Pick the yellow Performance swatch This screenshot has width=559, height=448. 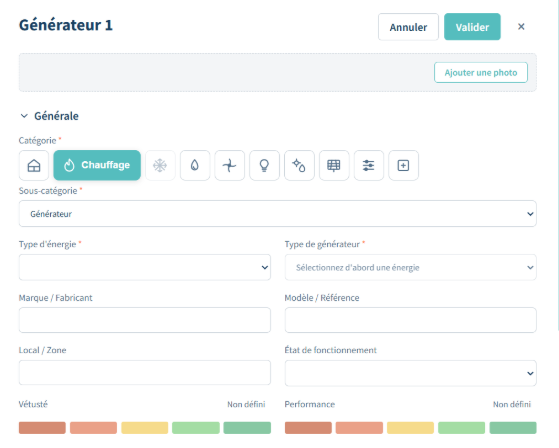point(410,428)
